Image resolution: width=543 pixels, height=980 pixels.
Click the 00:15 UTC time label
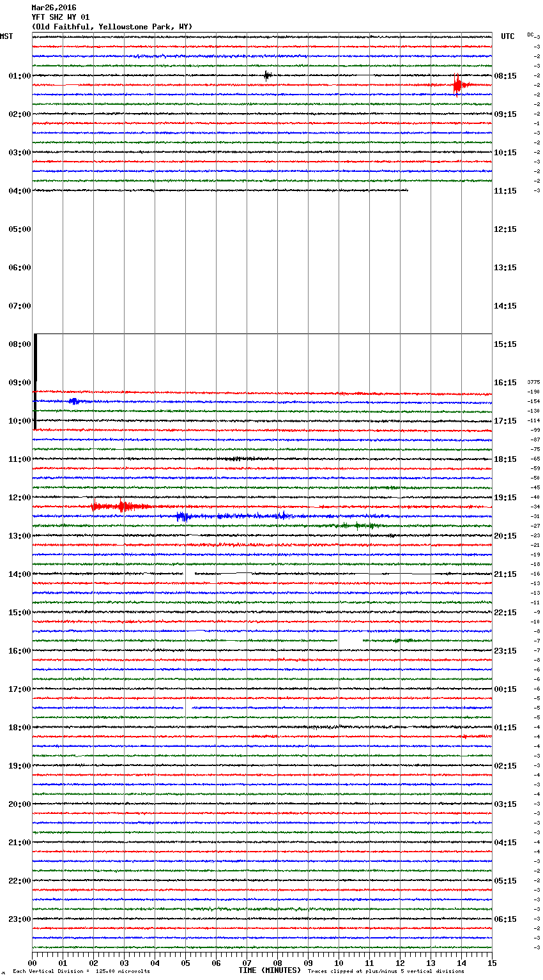point(505,689)
